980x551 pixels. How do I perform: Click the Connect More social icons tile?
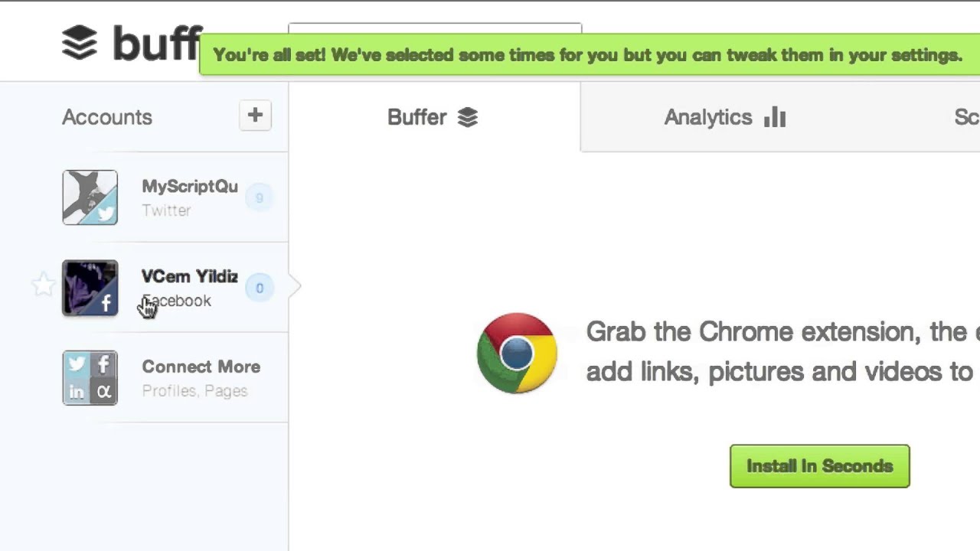90,378
